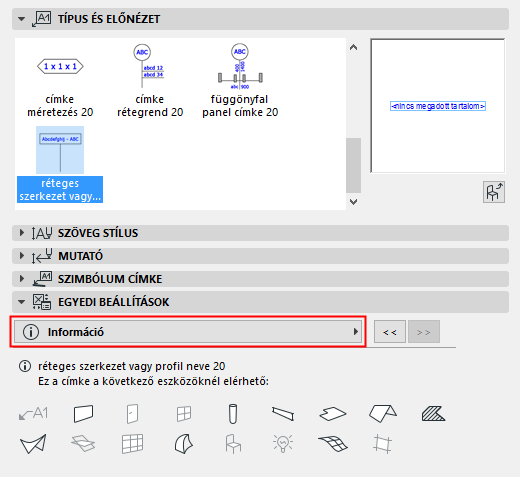Click the SZÖVEG STÍLUS header icon
The width and height of the screenshot is (520, 477).
[42, 233]
